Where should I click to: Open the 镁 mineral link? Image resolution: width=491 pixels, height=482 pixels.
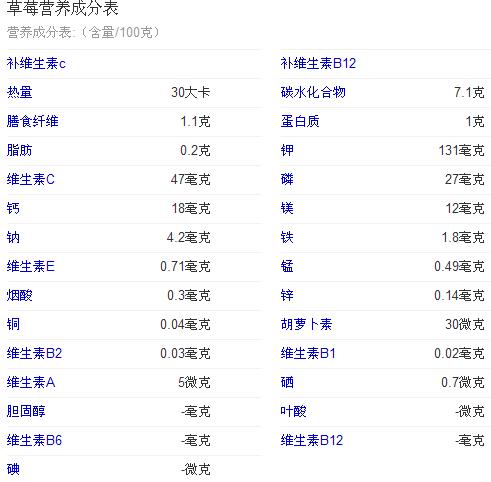tap(287, 208)
